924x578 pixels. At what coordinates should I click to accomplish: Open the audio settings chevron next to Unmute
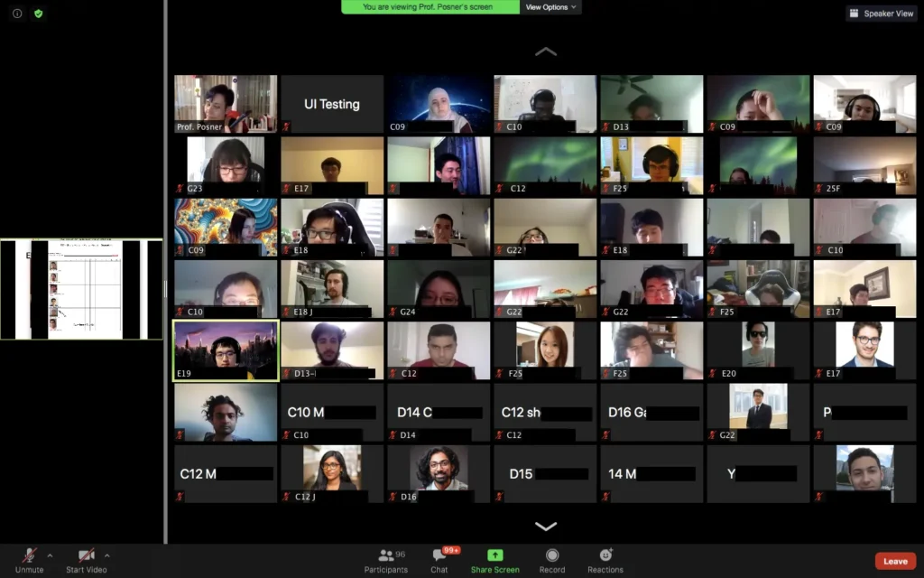click(x=51, y=555)
